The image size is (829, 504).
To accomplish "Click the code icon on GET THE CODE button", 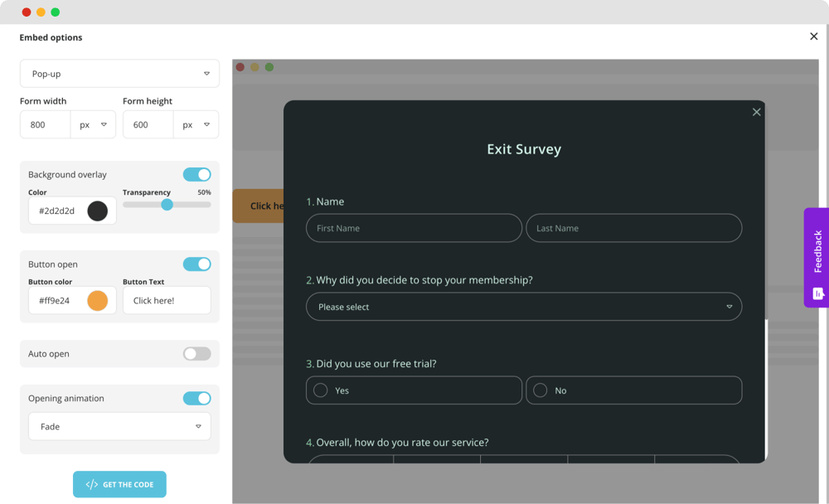I will point(91,484).
